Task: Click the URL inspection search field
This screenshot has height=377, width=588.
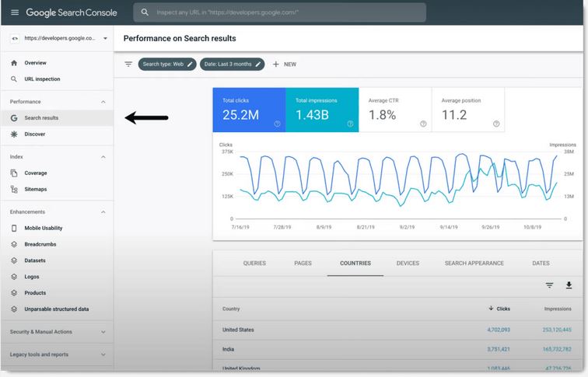Action: pos(279,12)
